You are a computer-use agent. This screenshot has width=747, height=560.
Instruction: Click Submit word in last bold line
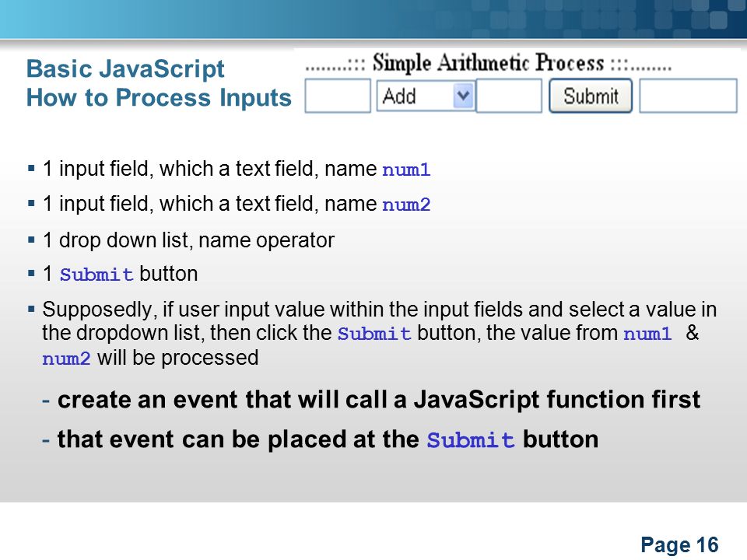pyautogui.click(x=471, y=440)
